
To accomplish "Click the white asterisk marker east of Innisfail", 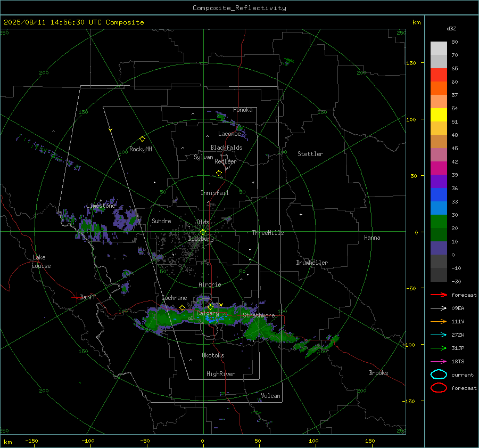I will pyautogui.click(x=253, y=183).
